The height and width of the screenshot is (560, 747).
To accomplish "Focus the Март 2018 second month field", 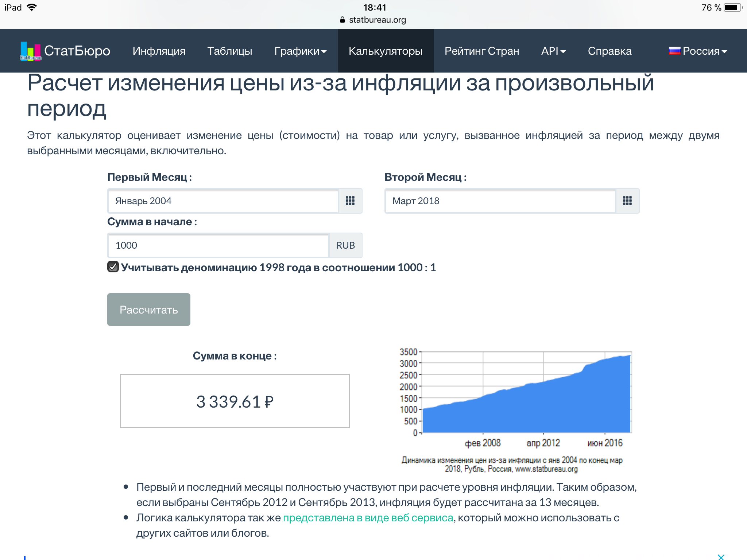I will (500, 201).
